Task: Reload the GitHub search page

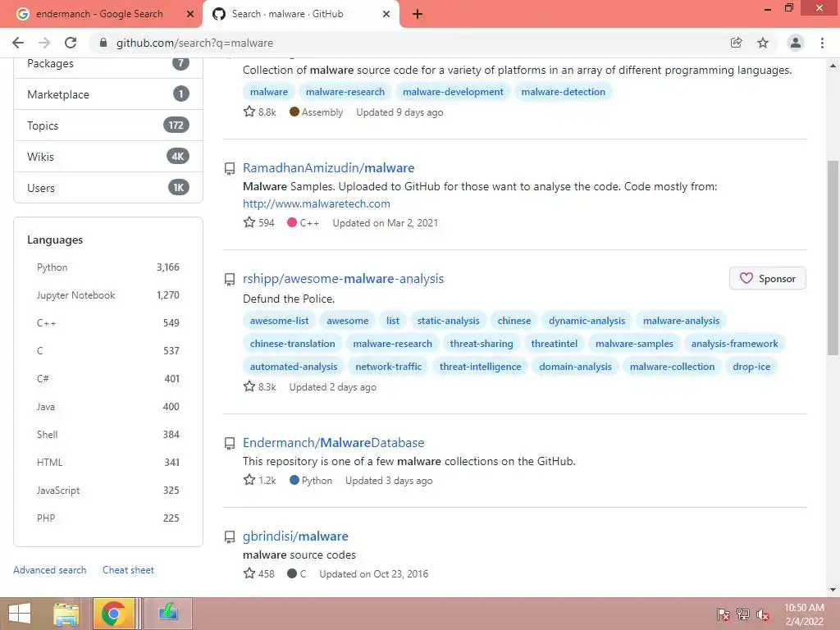Action: tap(71, 43)
